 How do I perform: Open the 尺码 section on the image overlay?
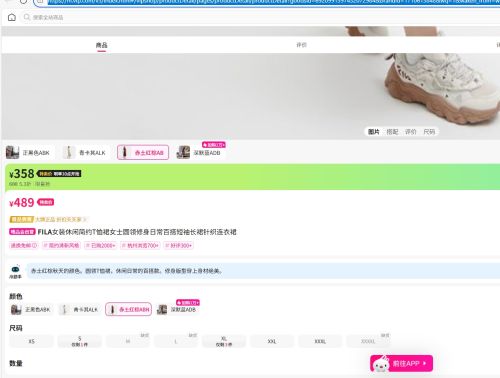(429, 132)
